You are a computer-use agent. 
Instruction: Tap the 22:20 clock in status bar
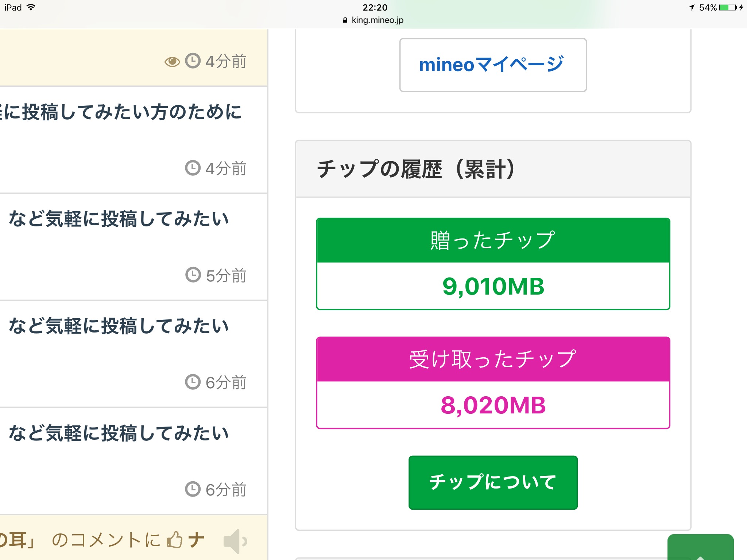(375, 7)
